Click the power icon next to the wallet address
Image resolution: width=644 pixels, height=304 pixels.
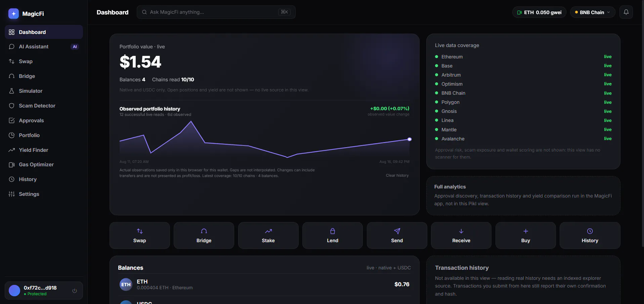[75, 291]
